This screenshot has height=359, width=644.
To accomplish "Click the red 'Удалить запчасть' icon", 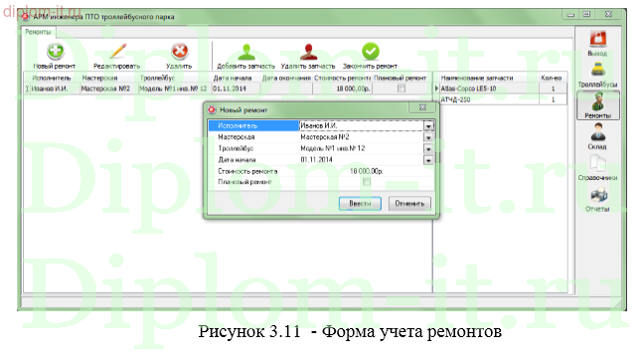I will [308, 52].
